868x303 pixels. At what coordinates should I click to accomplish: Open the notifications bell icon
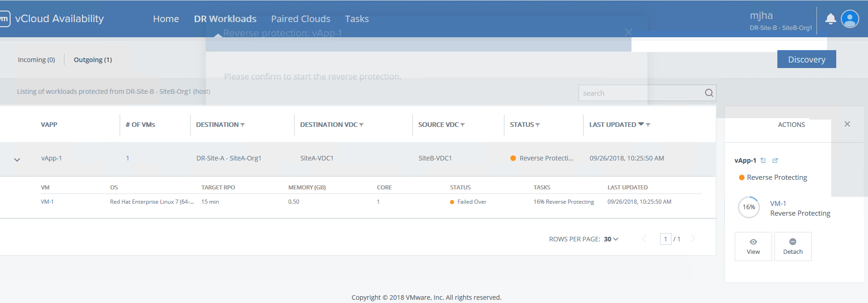(830, 19)
